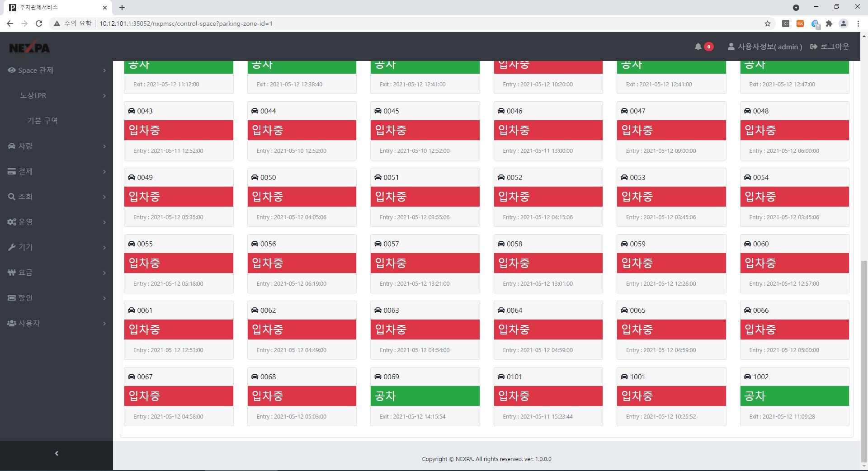The image size is (868, 471).
Task: Click the copyright footer text
Action: (x=486, y=459)
